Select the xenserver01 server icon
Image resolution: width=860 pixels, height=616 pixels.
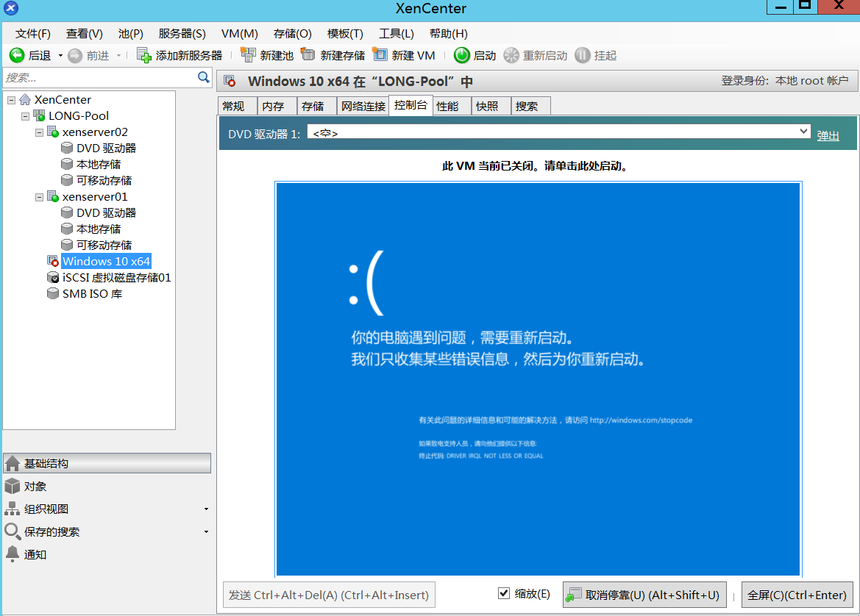[x=53, y=197]
